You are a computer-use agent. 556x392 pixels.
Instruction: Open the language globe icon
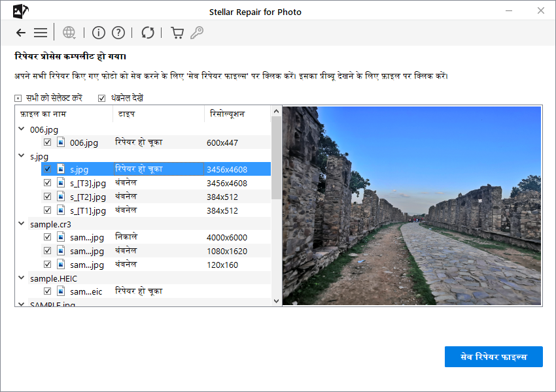tap(69, 33)
